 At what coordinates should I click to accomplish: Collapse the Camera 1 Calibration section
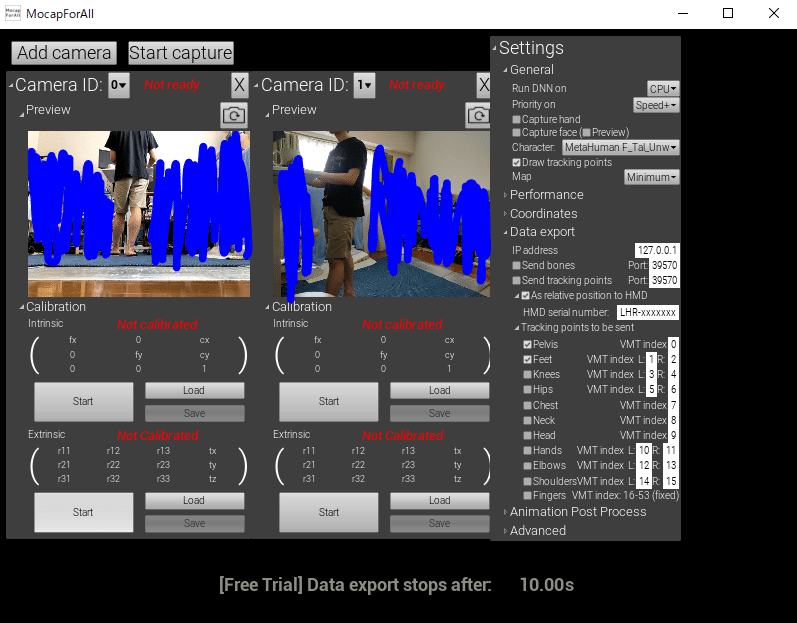pyautogui.click(x=267, y=307)
